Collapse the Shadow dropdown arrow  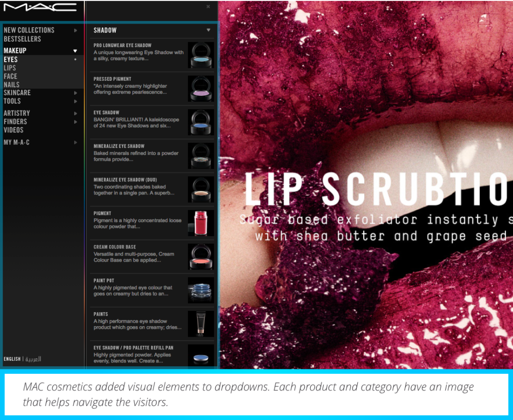point(208,30)
